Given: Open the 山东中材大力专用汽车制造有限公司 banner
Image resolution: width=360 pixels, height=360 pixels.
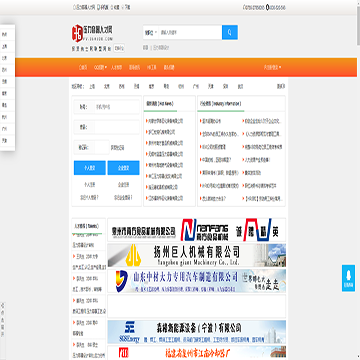Looking at the screenshot, I should coord(197,281).
